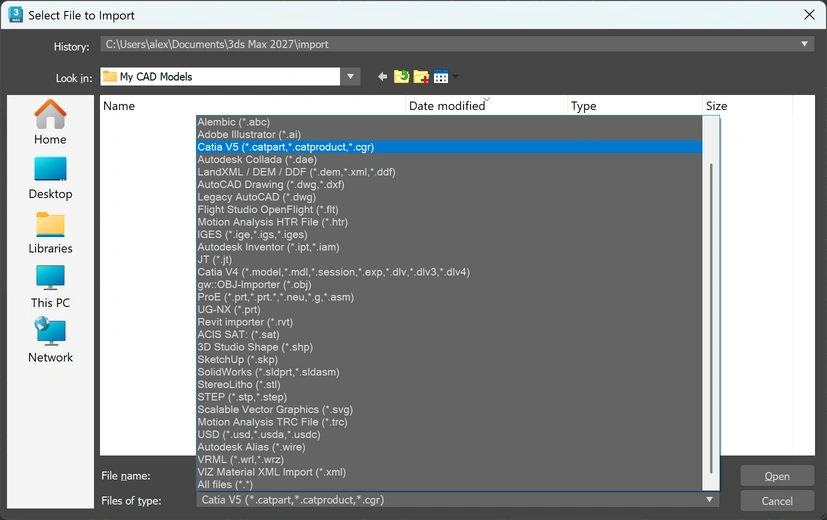The height and width of the screenshot is (520, 827).
Task: Go back to last folder visited
Action: tap(382, 77)
